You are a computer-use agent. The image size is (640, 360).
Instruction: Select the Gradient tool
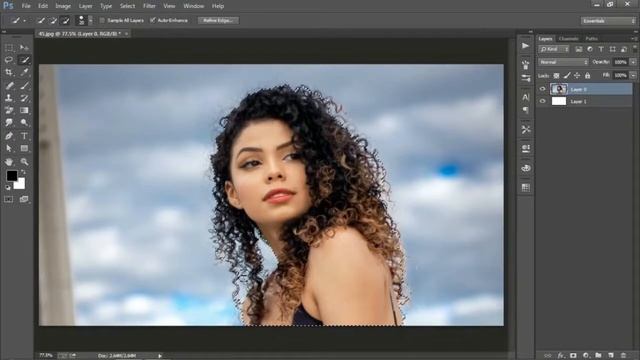click(24, 110)
